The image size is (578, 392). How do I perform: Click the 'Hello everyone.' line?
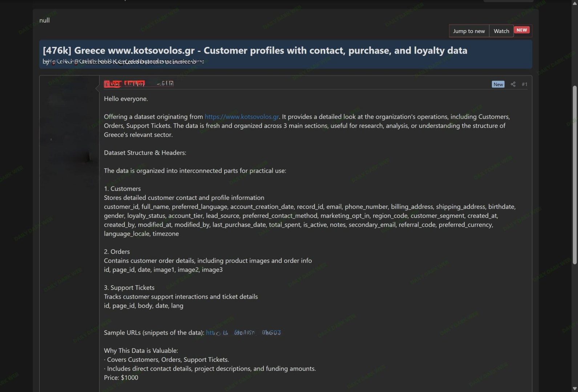(126, 99)
